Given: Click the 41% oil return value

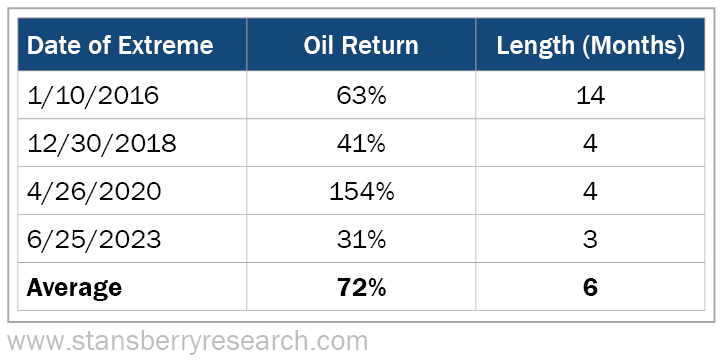Looking at the screenshot, I should point(361,143).
